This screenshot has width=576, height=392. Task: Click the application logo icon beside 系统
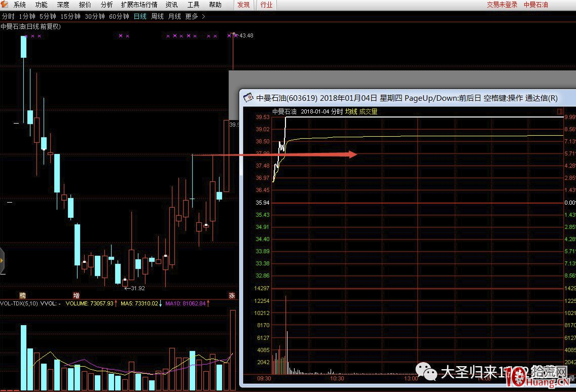[x=5, y=5]
